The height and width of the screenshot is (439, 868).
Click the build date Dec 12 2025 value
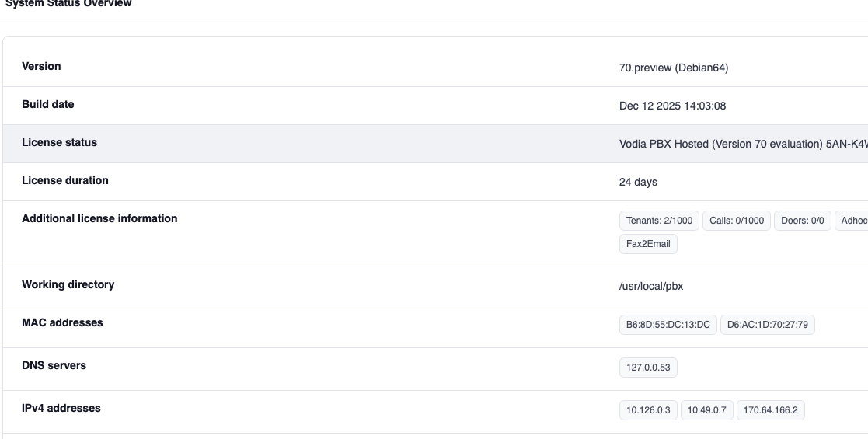[672, 106]
